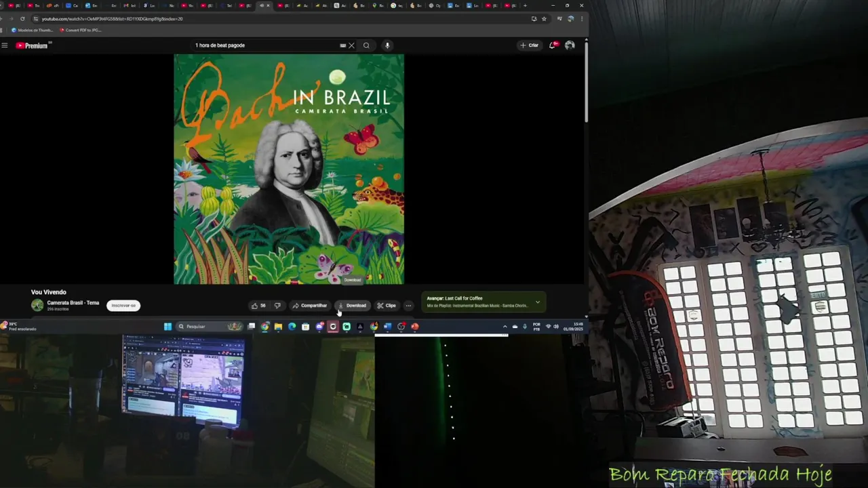Image resolution: width=868 pixels, height=488 pixels.
Task: Like the video
Action: 258,306
